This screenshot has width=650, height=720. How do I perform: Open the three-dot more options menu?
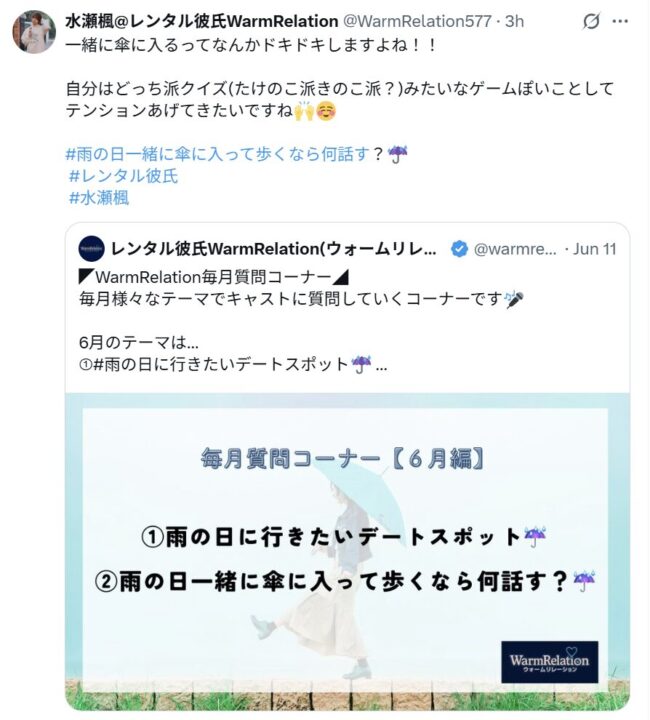click(x=620, y=21)
